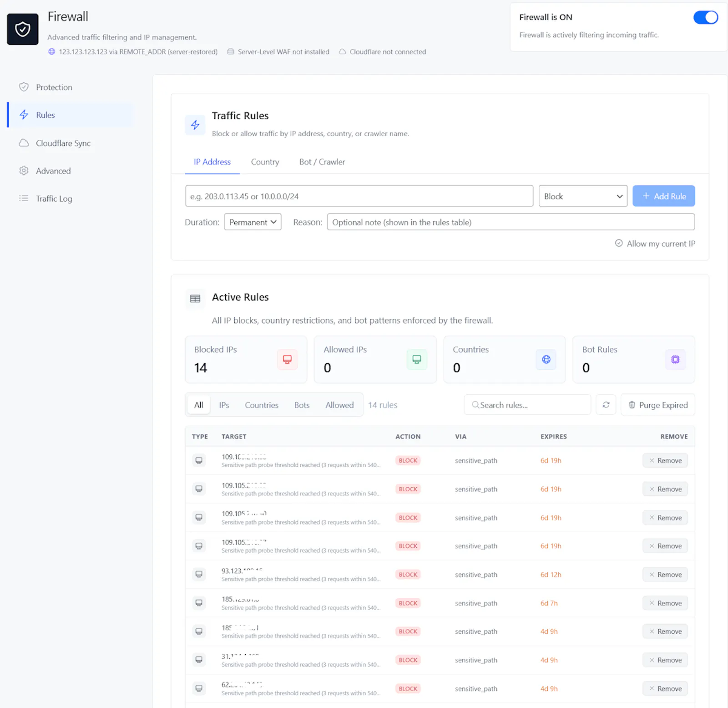Filter rules by Allowed
The image size is (728, 708).
339,405
